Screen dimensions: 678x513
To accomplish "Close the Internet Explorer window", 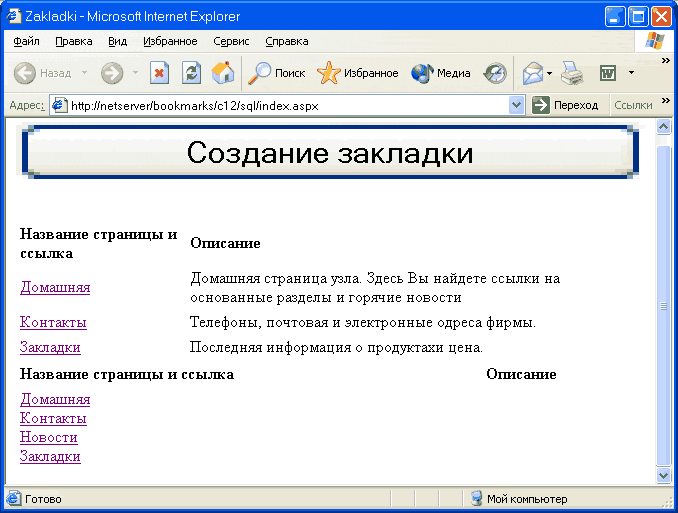I will pyautogui.click(x=661, y=17).
